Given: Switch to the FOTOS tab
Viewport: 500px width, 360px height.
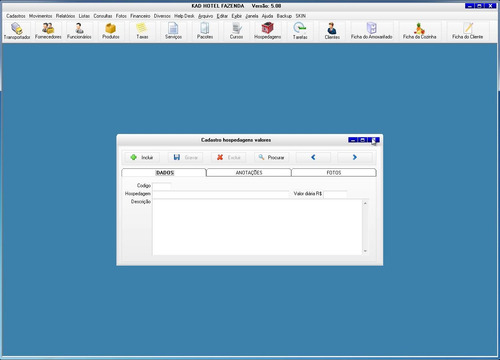Looking at the screenshot, I should (334, 173).
